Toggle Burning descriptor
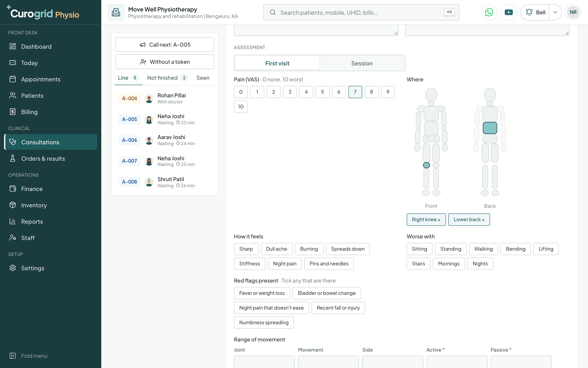Image resolution: width=588 pixels, height=368 pixels. click(x=309, y=249)
